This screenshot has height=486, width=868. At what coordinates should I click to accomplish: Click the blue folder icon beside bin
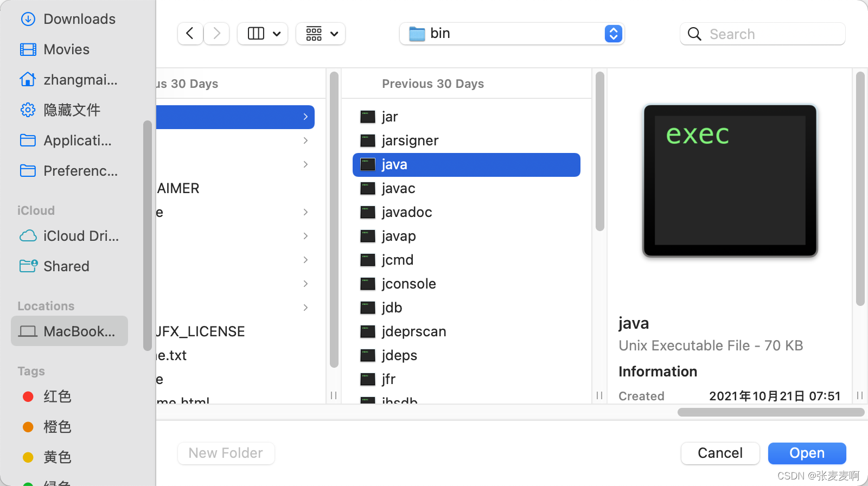point(417,34)
